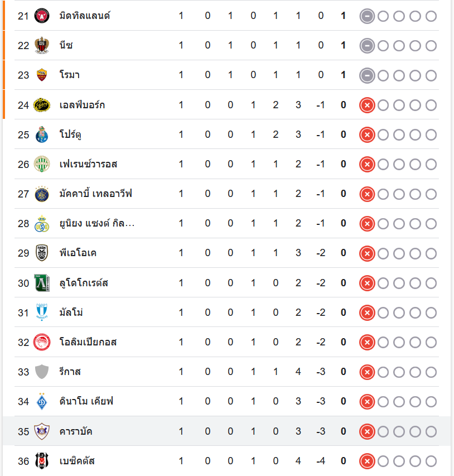The image size is (454, 476).
Task: Click the grey draw icon in row 23
Action: 367,75
